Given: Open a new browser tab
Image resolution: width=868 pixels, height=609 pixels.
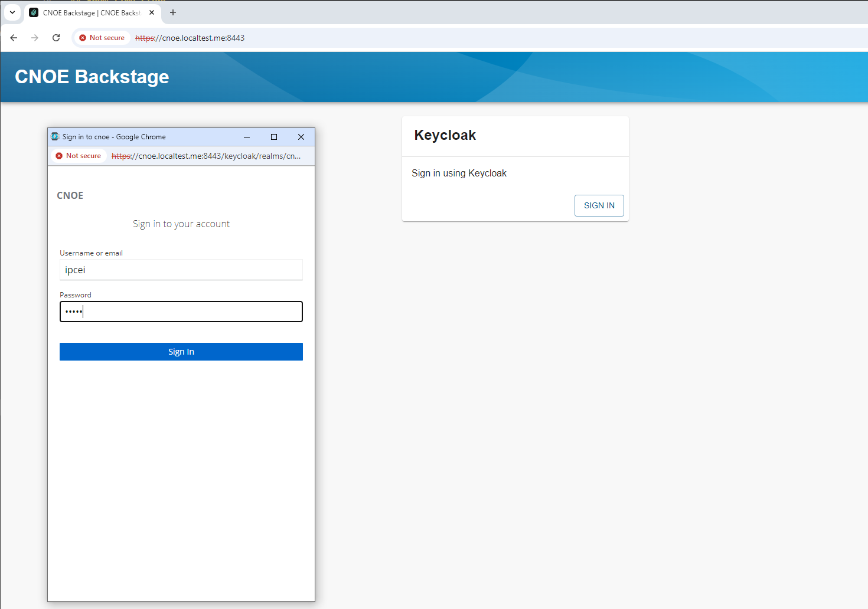Looking at the screenshot, I should (x=173, y=12).
